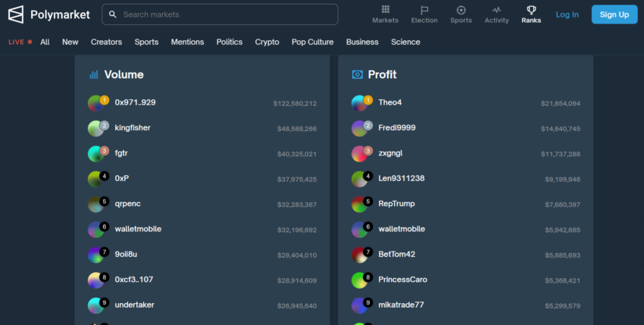The height and width of the screenshot is (325, 644).
Task: Click fgtr's avatar in Volume list
Action: pos(95,154)
